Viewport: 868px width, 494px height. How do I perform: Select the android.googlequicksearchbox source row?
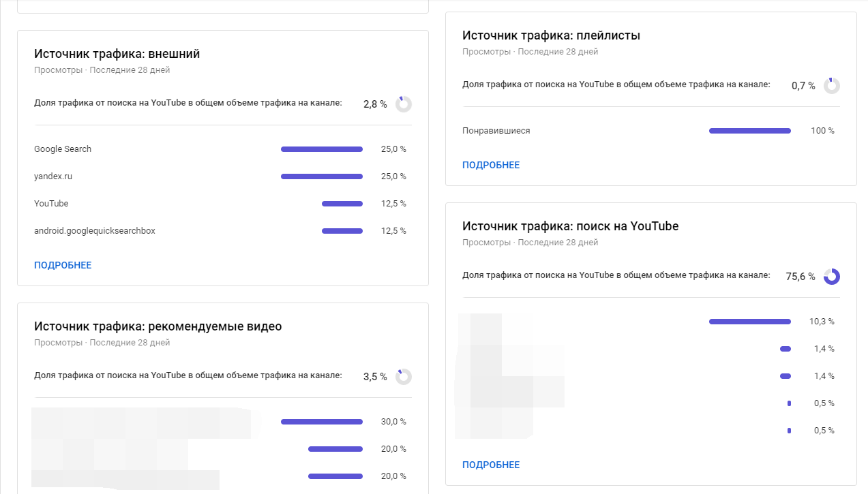95,231
